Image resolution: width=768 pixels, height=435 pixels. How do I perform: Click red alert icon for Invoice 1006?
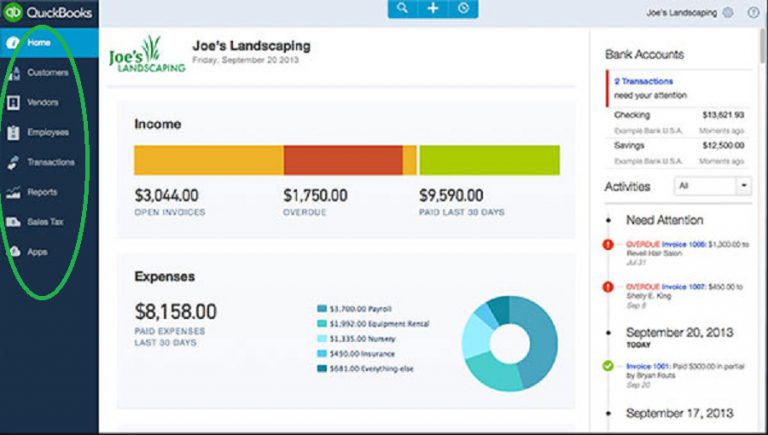coord(608,244)
